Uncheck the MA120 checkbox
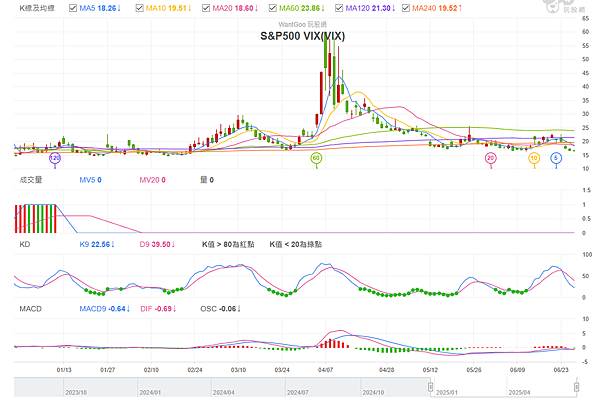Image resolution: width=600 pixels, height=401 pixels. point(339,8)
